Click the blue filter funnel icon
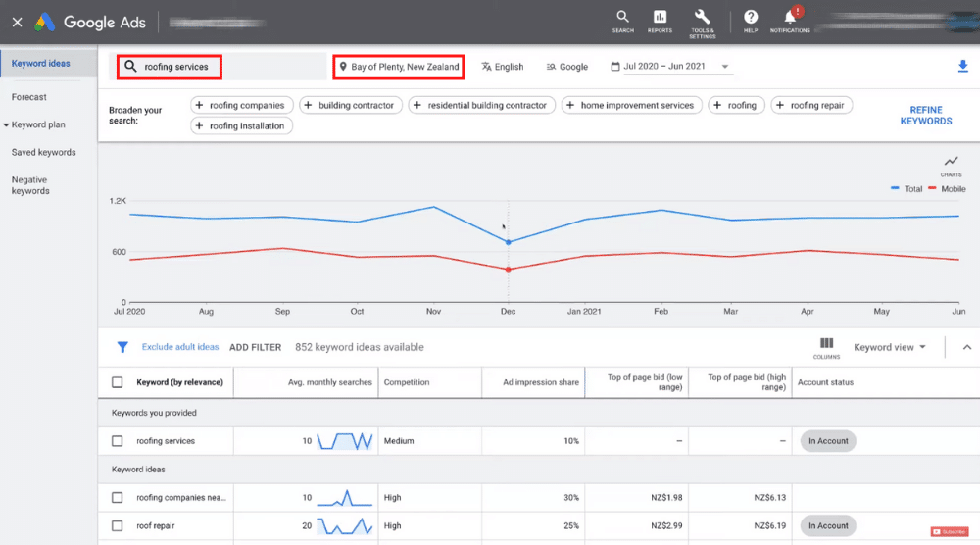This screenshot has width=980, height=545. 122,347
